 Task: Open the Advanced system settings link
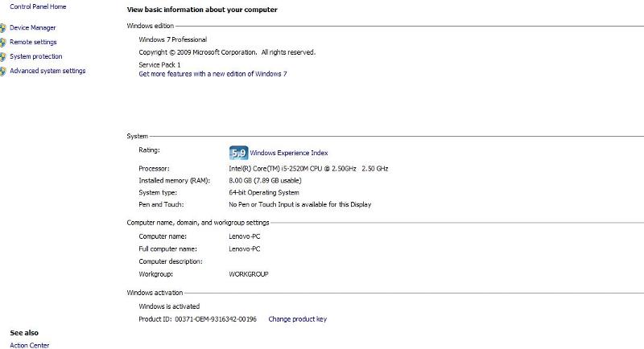coord(47,71)
